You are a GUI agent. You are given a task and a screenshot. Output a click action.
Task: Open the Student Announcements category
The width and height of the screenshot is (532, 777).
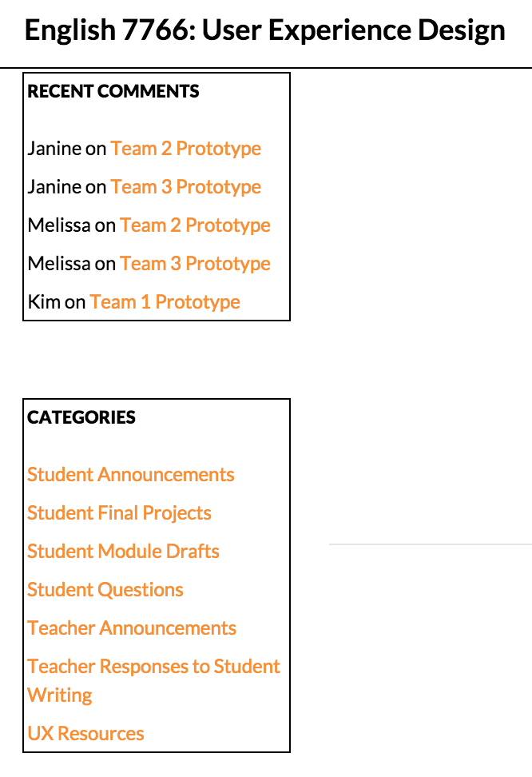click(x=130, y=474)
